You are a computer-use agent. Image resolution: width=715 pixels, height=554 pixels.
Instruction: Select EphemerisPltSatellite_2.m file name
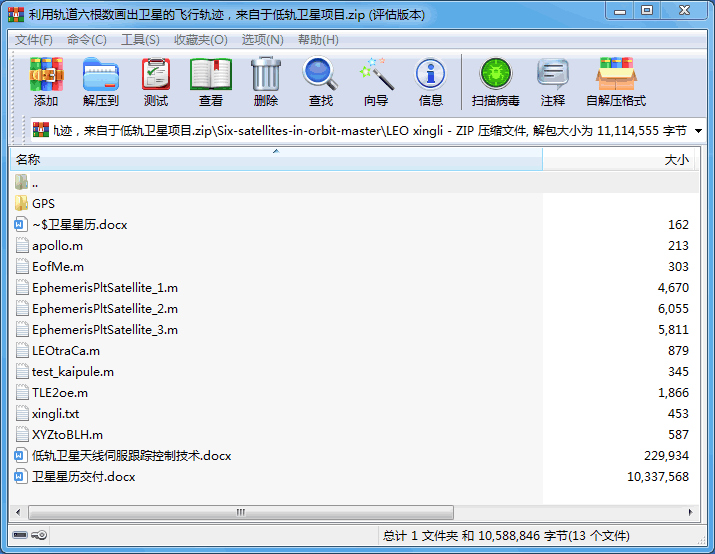(105, 309)
